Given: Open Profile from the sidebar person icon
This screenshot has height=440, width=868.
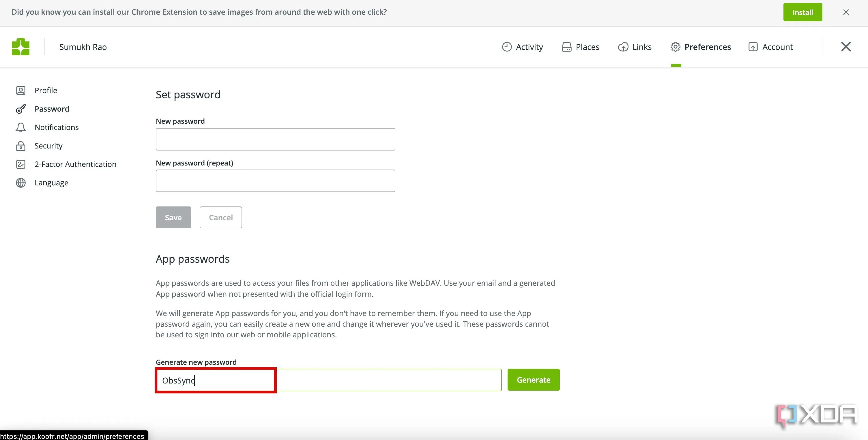Looking at the screenshot, I should coord(20,90).
